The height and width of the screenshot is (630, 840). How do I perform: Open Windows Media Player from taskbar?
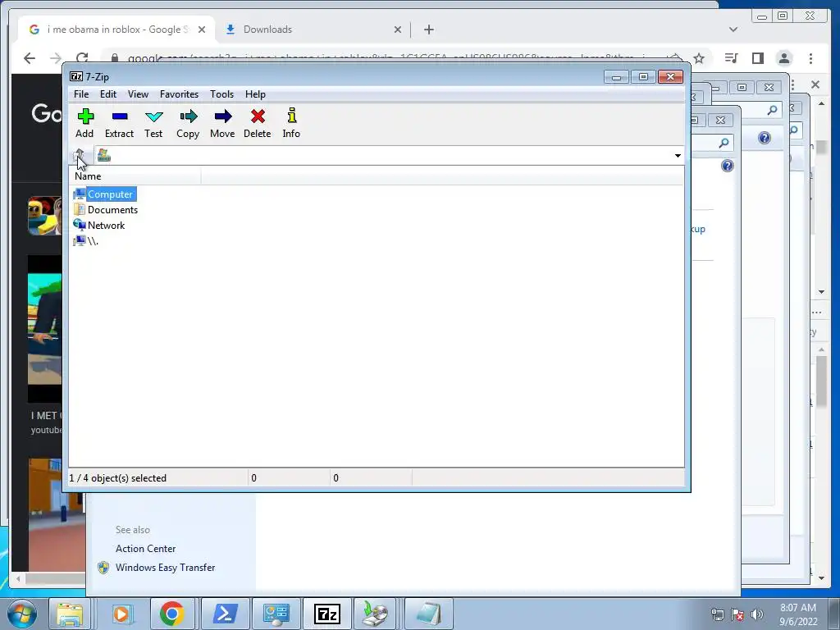pos(121,614)
